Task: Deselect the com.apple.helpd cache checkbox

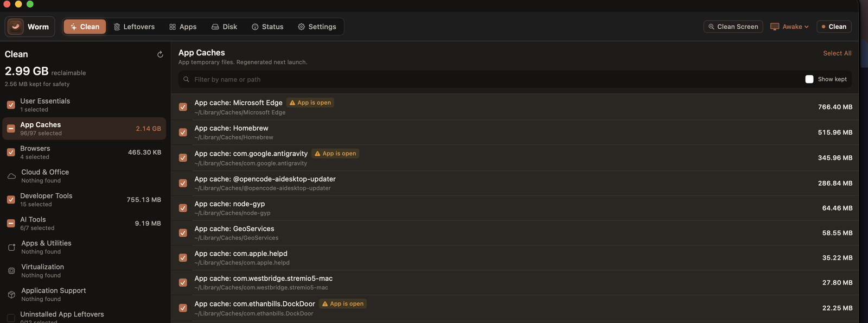Action: coord(183,258)
